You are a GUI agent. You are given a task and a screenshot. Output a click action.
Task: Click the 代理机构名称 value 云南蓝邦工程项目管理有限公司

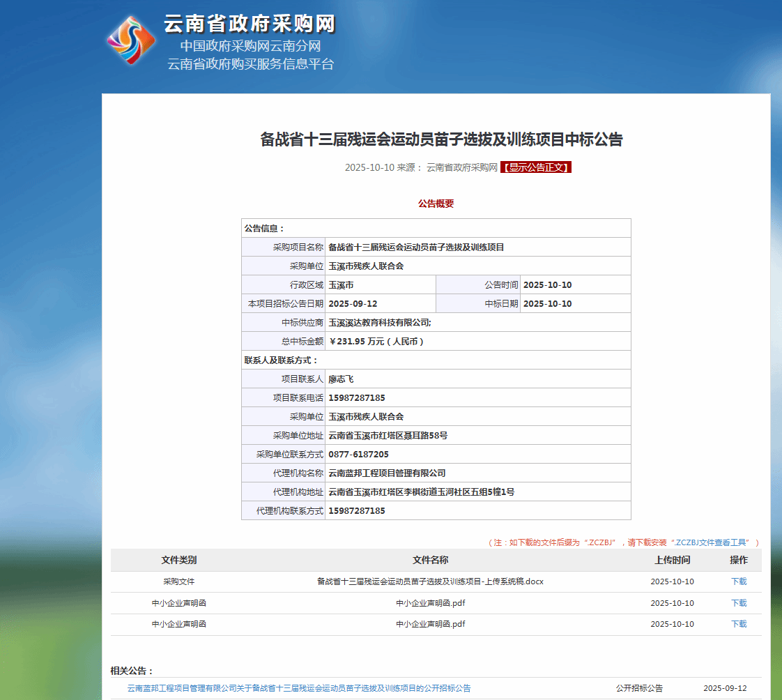coord(387,473)
